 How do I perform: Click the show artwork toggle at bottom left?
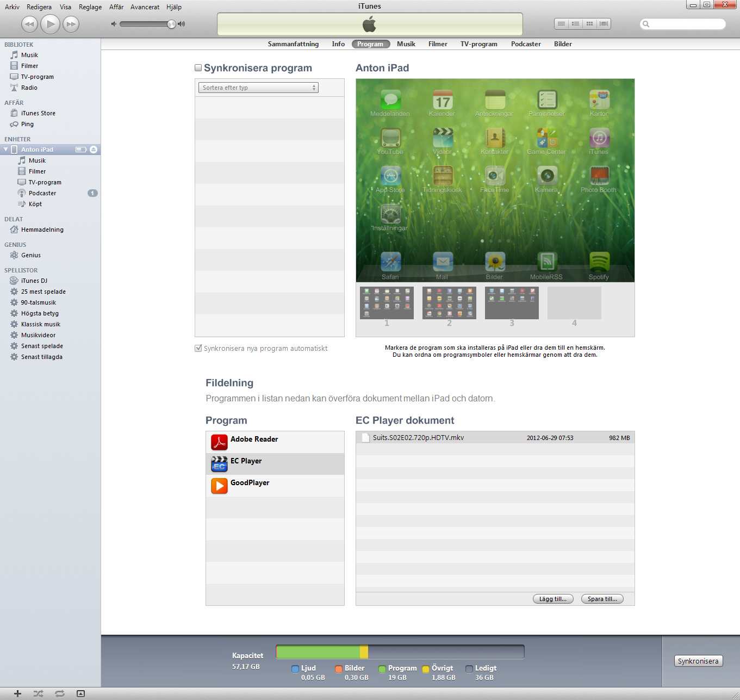(80, 693)
